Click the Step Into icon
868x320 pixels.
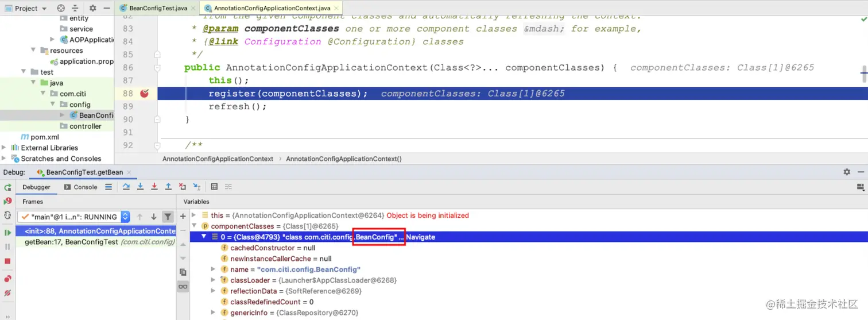point(141,187)
